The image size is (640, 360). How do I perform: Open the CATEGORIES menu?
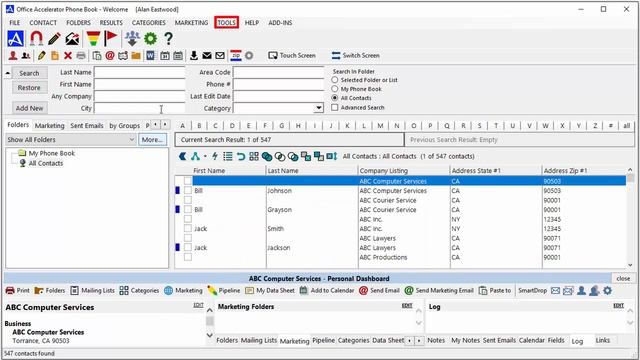149,22
